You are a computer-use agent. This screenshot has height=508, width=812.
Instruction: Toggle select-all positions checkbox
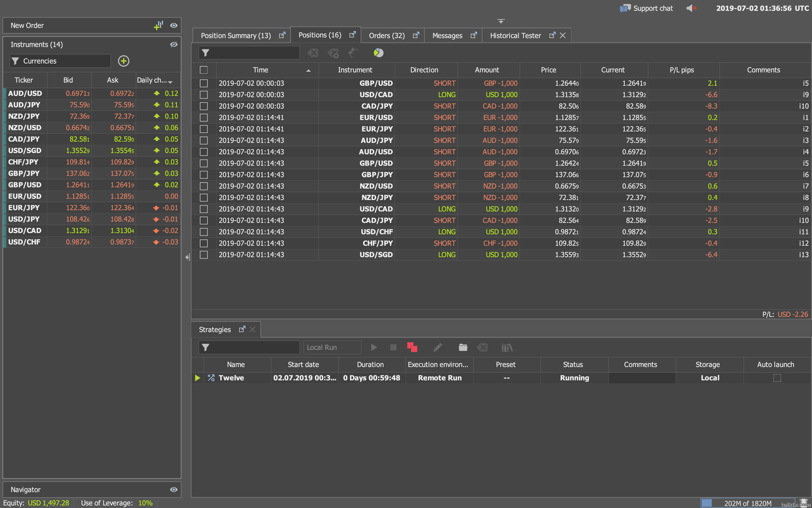click(x=203, y=70)
